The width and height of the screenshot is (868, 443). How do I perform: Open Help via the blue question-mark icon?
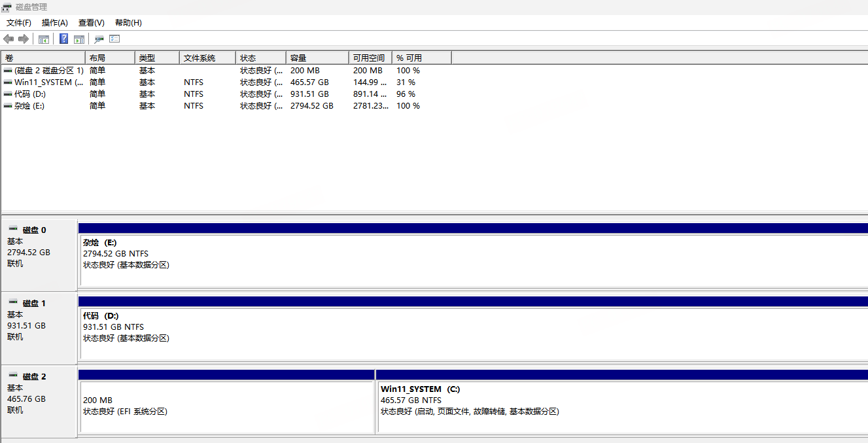[64, 39]
